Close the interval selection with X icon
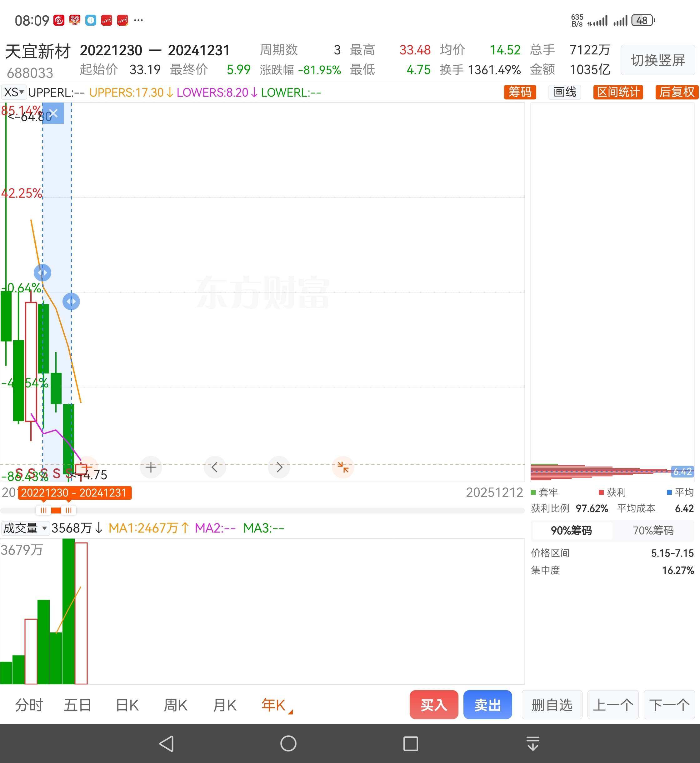This screenshot has height=763, width=700. (x=53, y=113)
